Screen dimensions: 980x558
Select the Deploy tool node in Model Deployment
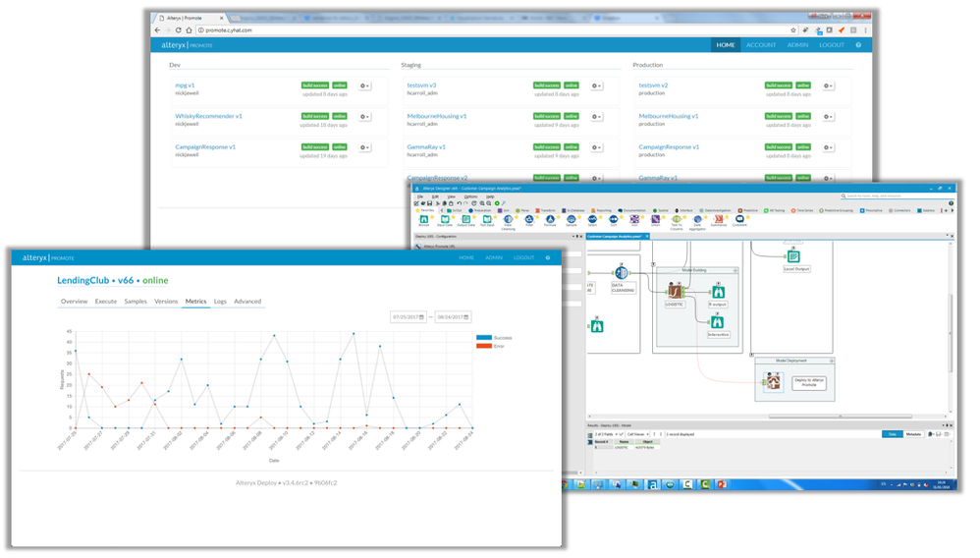[x=773, y=381]
